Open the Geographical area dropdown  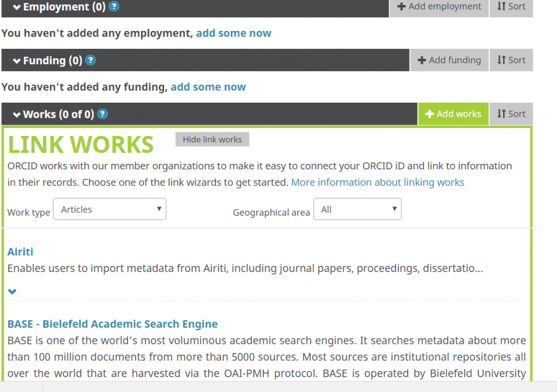357,210
